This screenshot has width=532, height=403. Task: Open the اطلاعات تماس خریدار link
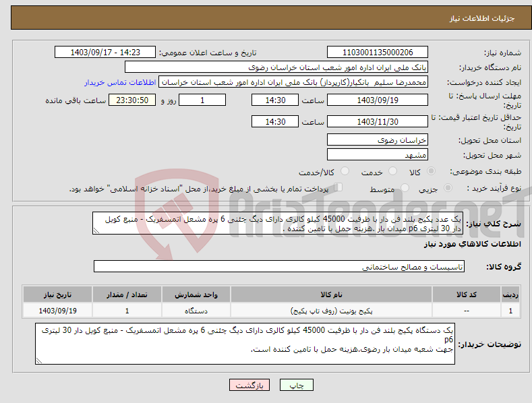[x=120, y=82]
